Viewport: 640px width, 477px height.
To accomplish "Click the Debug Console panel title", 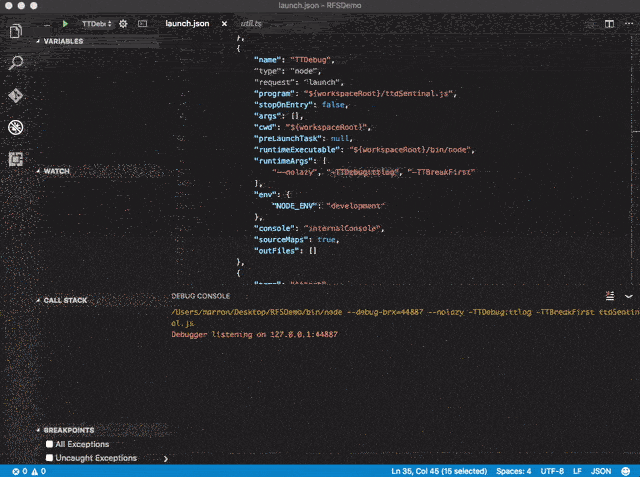I will 200,296.
